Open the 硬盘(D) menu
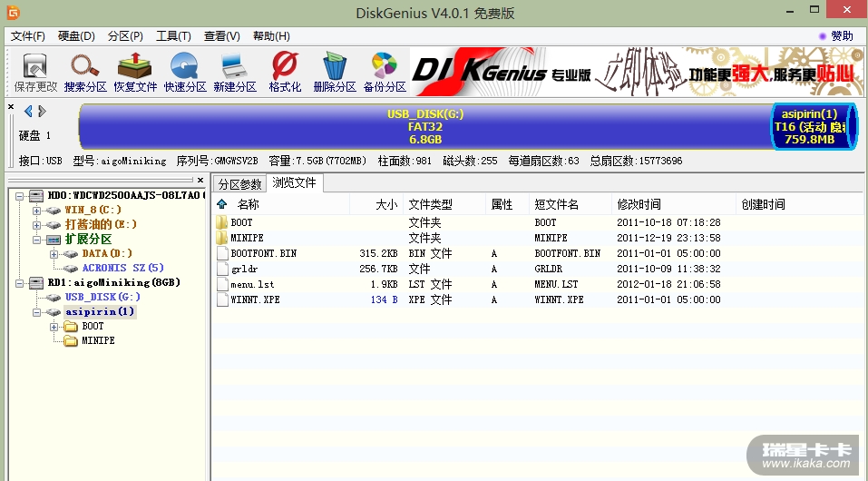The width and height of the screenshot is (868, 481). [76, 36]
